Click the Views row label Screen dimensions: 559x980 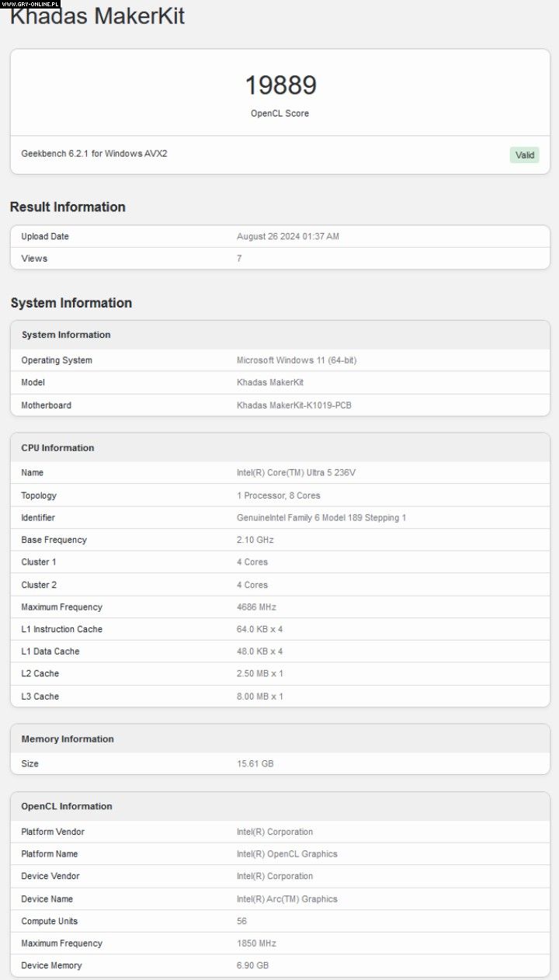pos(34,259)
